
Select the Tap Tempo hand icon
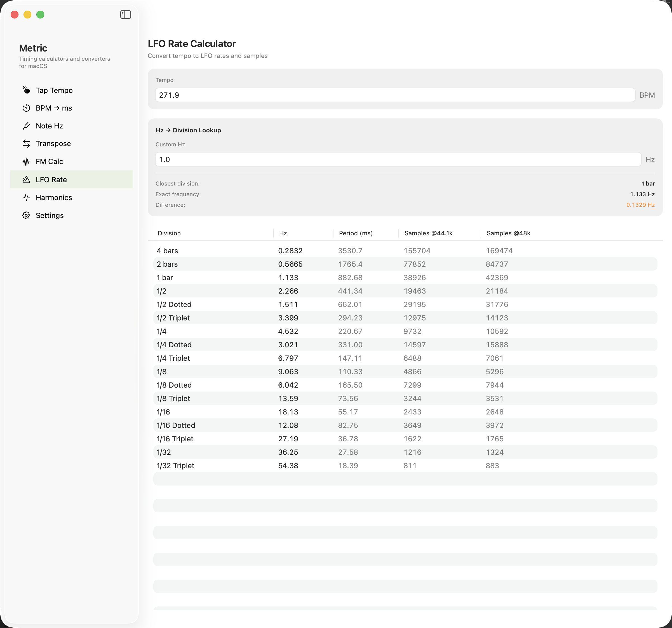(27, 90)
